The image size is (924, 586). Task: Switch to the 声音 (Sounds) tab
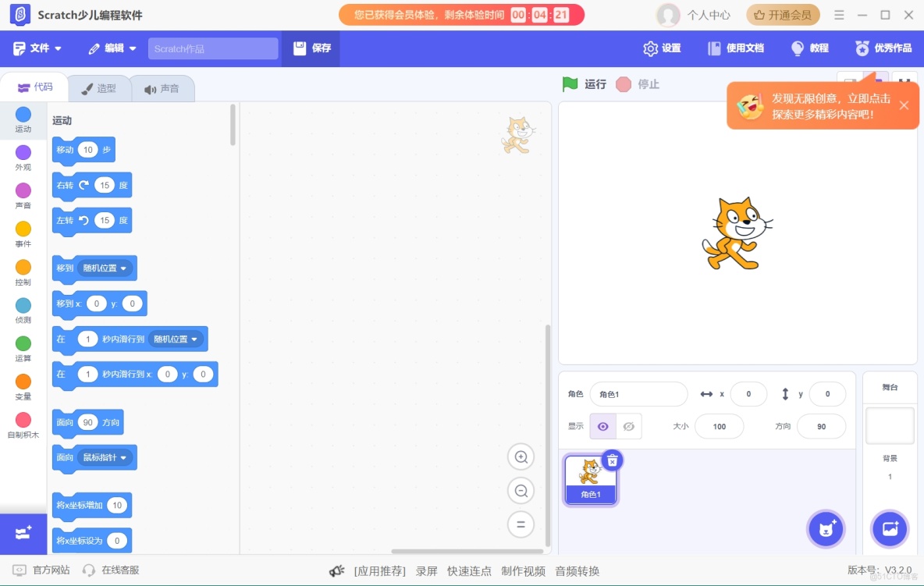point(163,87)
